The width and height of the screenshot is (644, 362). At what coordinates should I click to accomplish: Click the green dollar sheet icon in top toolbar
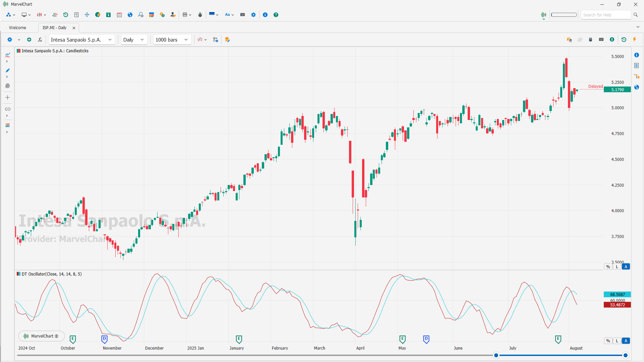pos(108,15)
